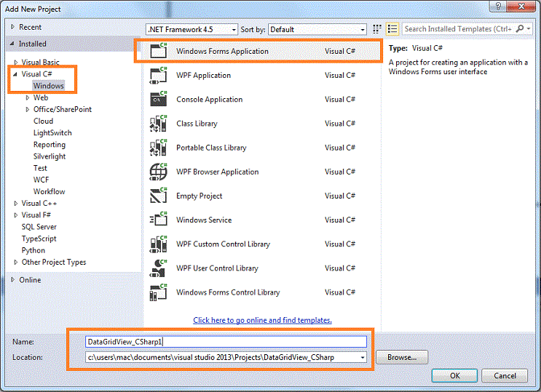This screenshot has height=392, width=541.
Task: Open the Location path dropdown arrow
Action: click(363, 358)
